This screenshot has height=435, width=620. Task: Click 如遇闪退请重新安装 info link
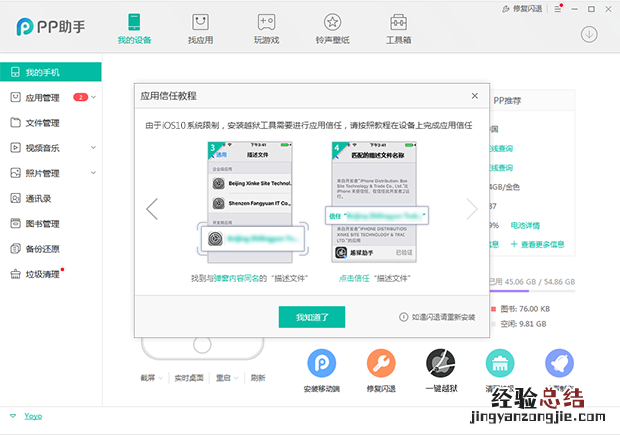tap(437, 317)
